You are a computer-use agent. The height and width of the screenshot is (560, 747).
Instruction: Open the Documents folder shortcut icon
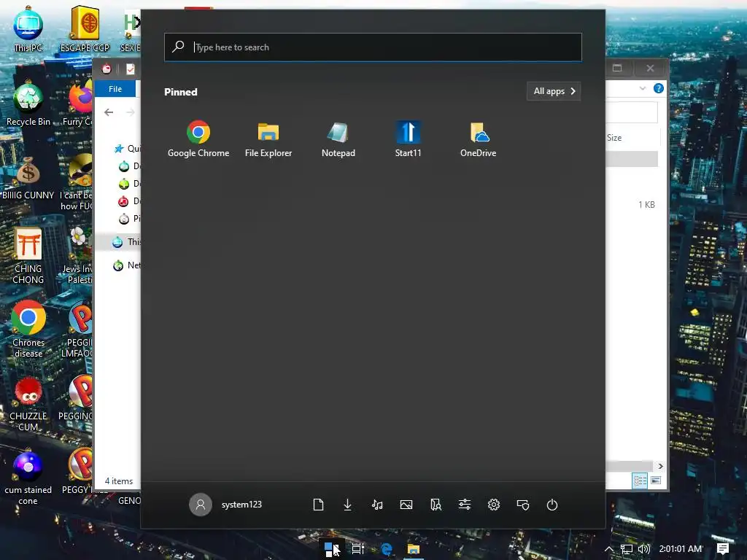tap(318, 505)
